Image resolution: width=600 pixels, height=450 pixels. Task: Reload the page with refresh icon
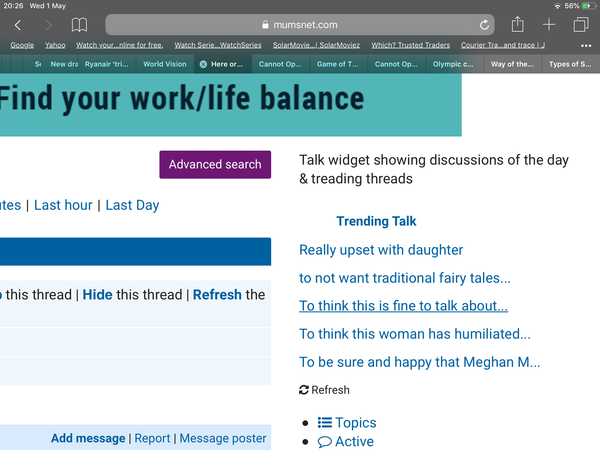click(484, 25)
